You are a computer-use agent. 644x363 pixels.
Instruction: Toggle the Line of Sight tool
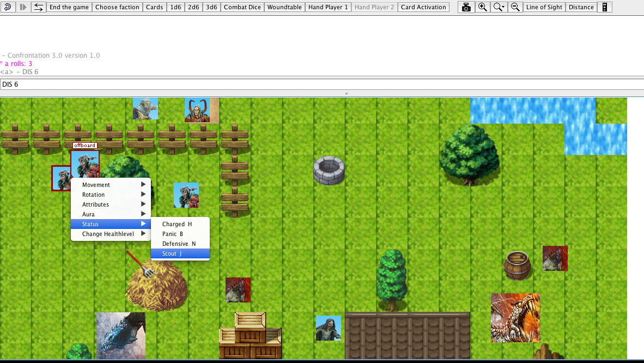click(x=544, y=7)
